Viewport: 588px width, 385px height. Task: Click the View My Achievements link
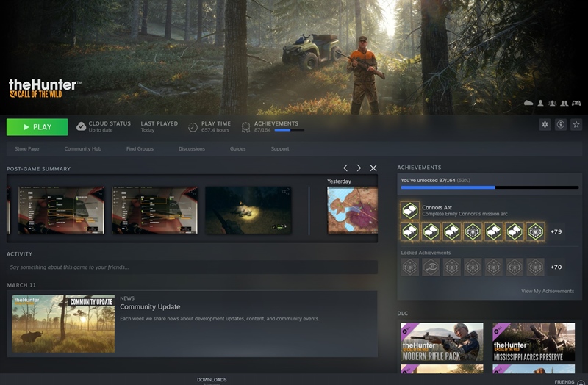click(x=548, y=291)
